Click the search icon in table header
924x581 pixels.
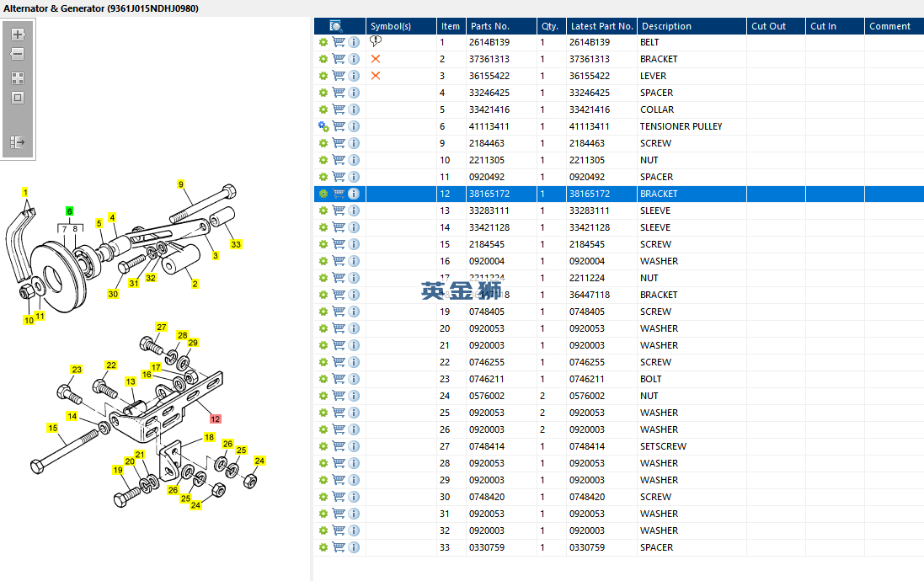click(x=336, y=26)
